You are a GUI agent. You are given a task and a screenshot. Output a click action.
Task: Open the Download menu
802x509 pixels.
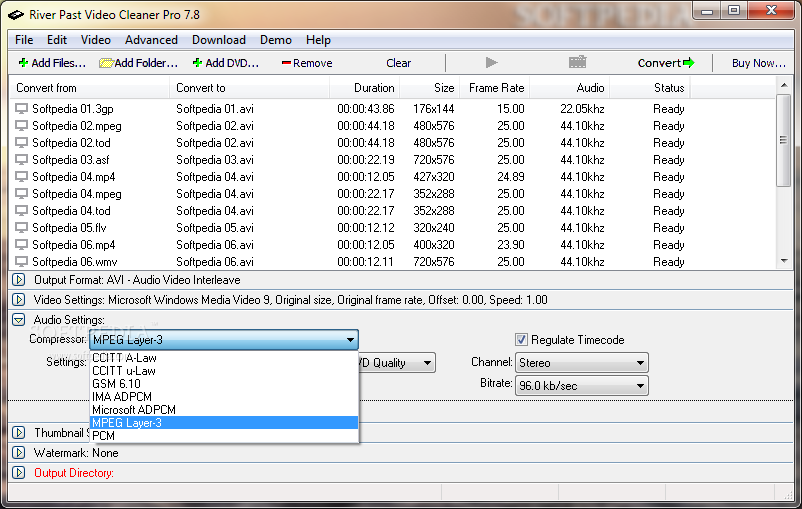219,40
